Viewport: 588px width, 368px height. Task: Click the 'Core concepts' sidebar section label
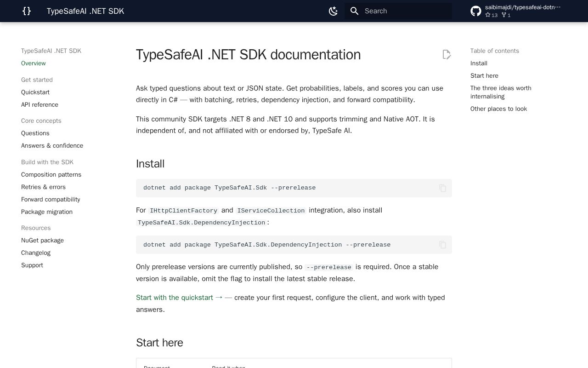[x=41, y=121]
